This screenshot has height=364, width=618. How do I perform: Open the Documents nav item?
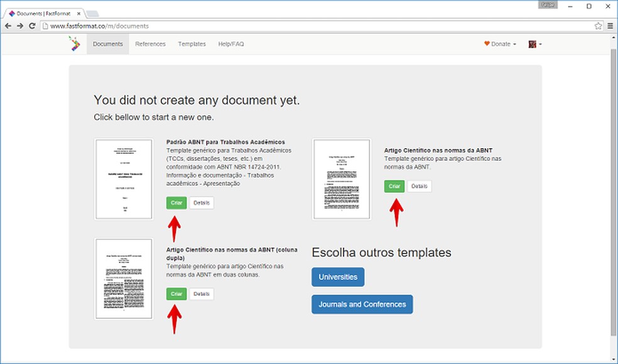click(x=108, y=44)
